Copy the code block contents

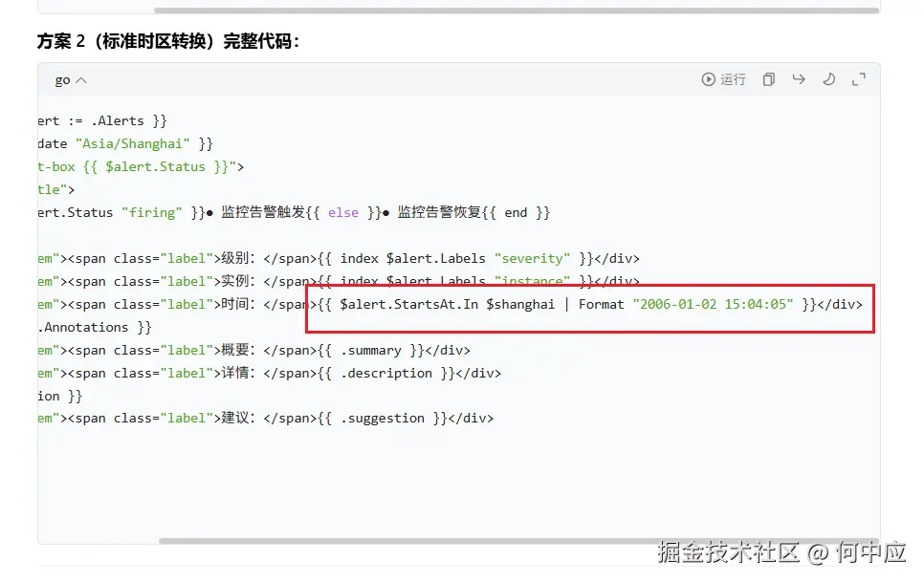click(768, 79)
